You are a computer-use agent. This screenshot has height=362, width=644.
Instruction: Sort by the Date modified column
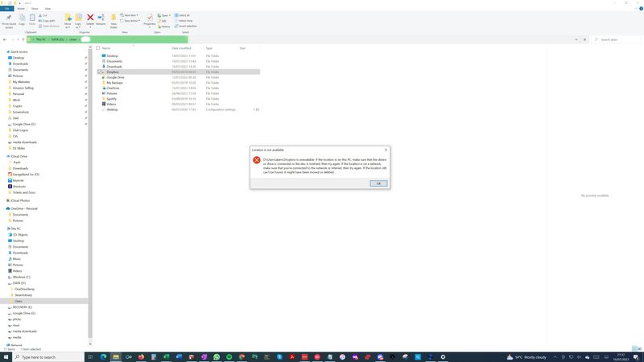181,48
